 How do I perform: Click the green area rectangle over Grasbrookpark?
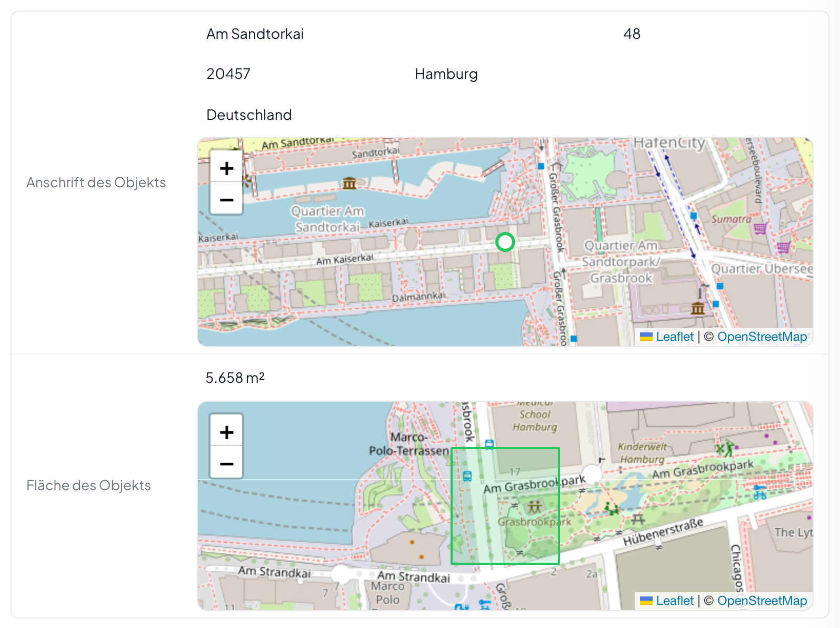point(505,506)
